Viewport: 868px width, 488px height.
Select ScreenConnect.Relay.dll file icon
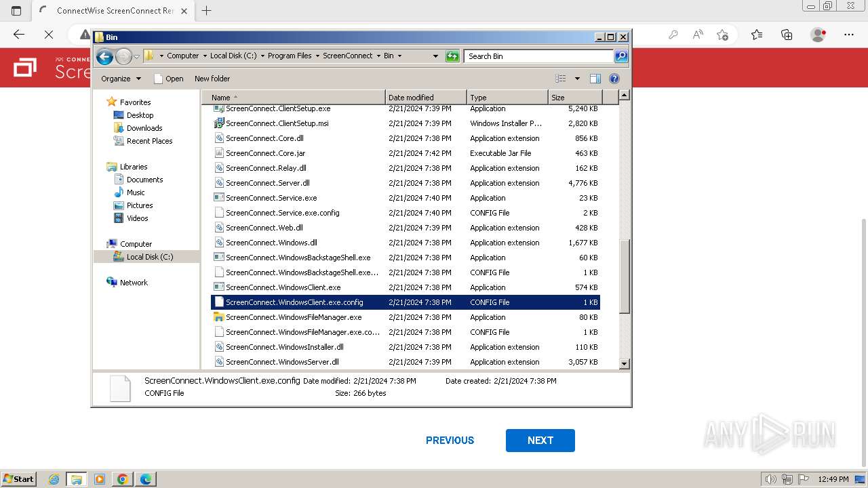point(219,168)
